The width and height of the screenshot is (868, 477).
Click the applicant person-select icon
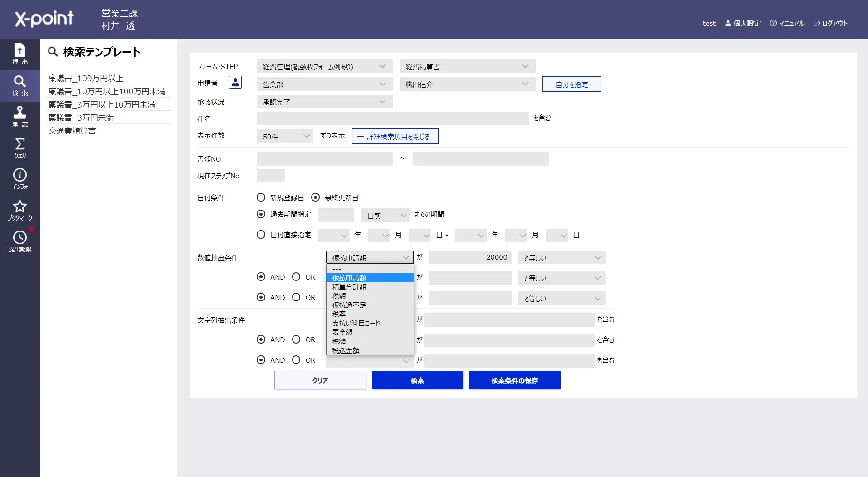click(235, 83)
